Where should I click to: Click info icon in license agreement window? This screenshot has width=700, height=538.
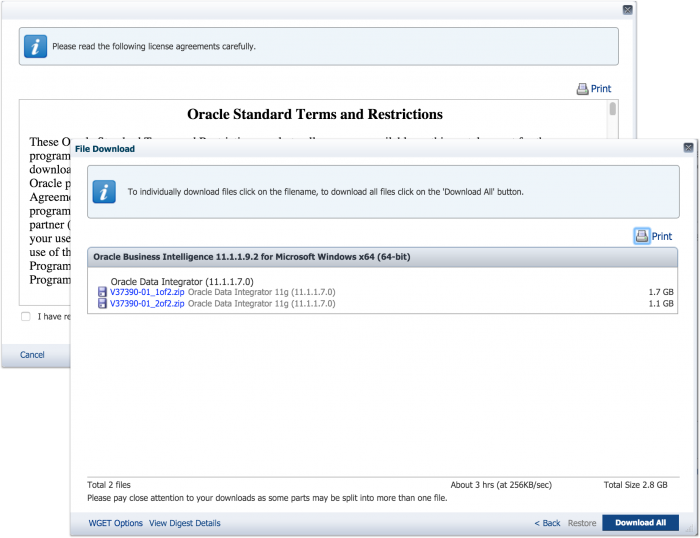35,46
